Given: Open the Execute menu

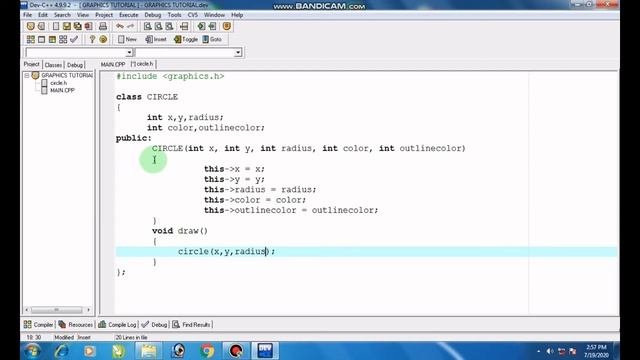Looking at the screenshot, I should tap(129, 15).
